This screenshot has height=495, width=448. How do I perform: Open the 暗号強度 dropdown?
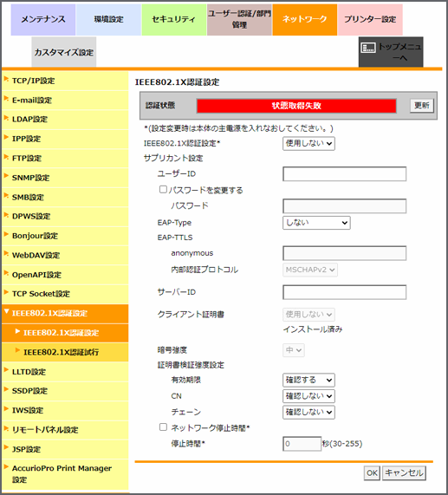(x=294, y=350)
